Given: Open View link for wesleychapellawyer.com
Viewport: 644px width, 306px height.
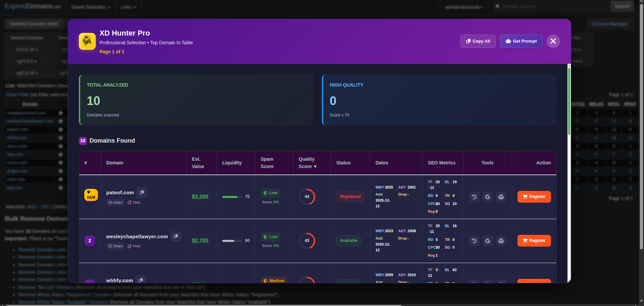Looking at the screenshot, I should [x=134, y=246].
